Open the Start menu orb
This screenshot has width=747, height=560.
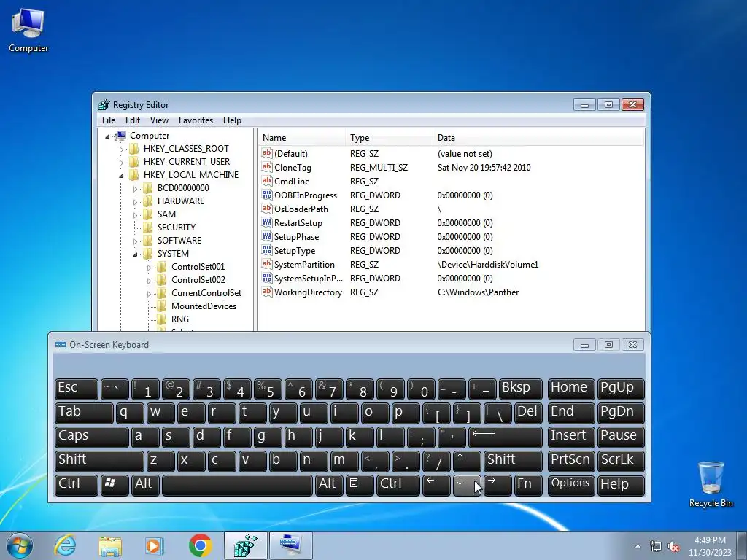click(20, 545)
